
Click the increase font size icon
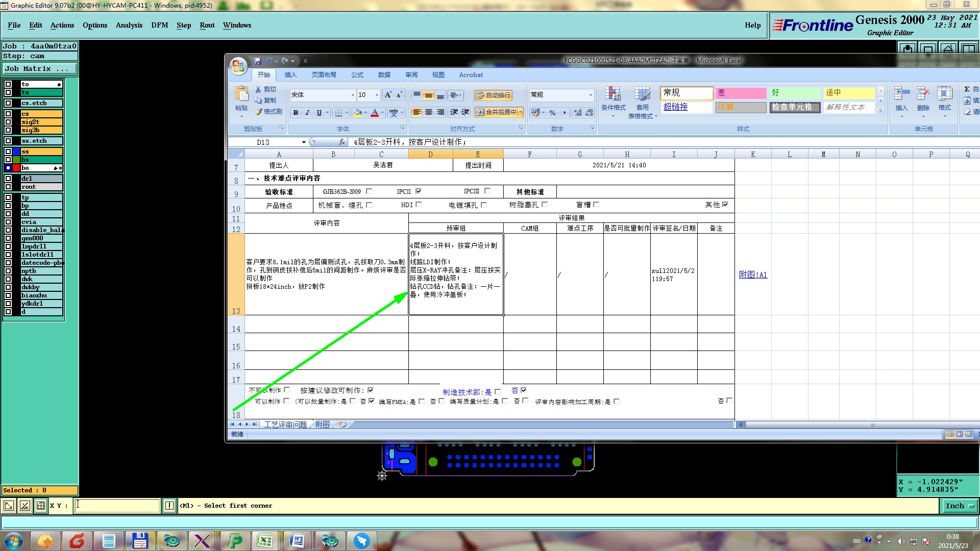(388, 95)
